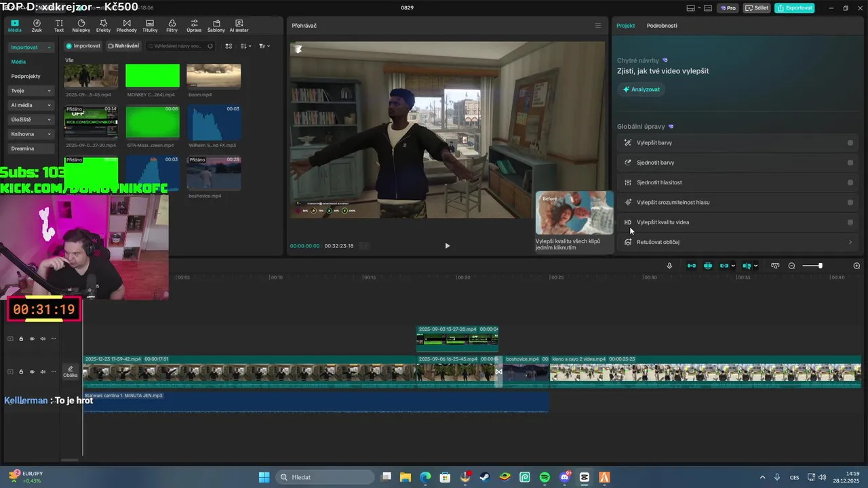
Task: Click the timeline zoom slider handle
Action: [x=820, y=266]
